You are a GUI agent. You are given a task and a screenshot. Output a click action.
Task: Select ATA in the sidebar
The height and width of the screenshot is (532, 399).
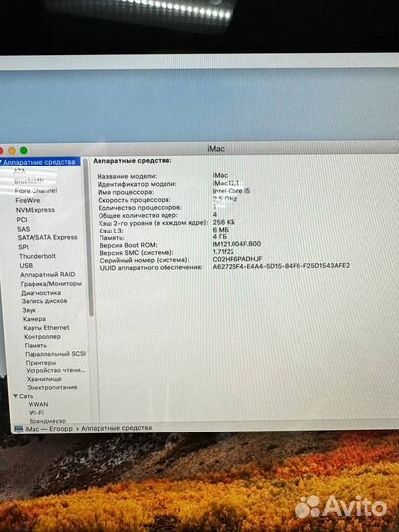click(x=19, y=171)
